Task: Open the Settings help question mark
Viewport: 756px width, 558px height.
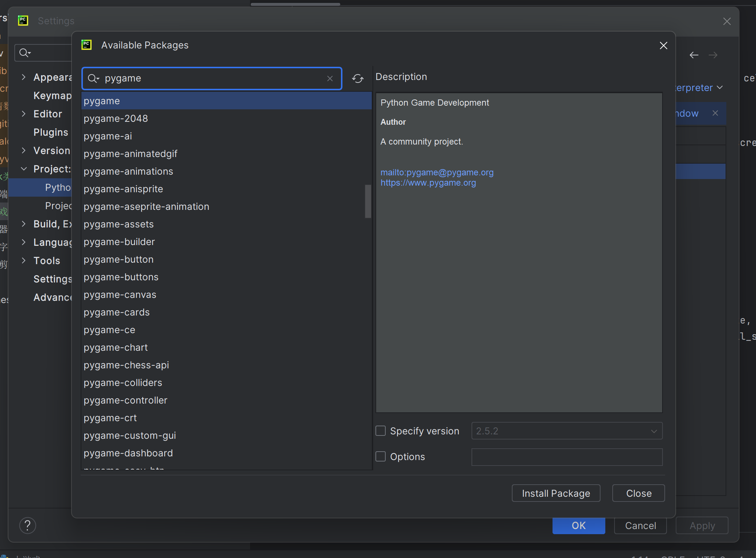Action: click(27, 525)
